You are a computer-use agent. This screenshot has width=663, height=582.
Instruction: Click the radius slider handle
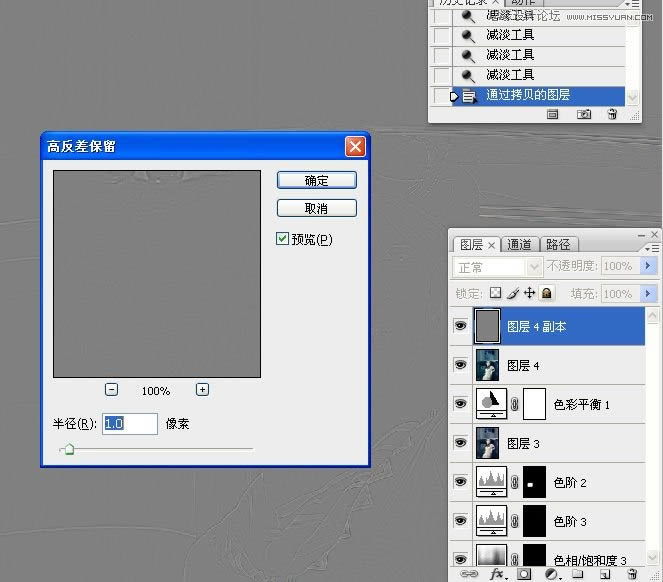(68, 450)
